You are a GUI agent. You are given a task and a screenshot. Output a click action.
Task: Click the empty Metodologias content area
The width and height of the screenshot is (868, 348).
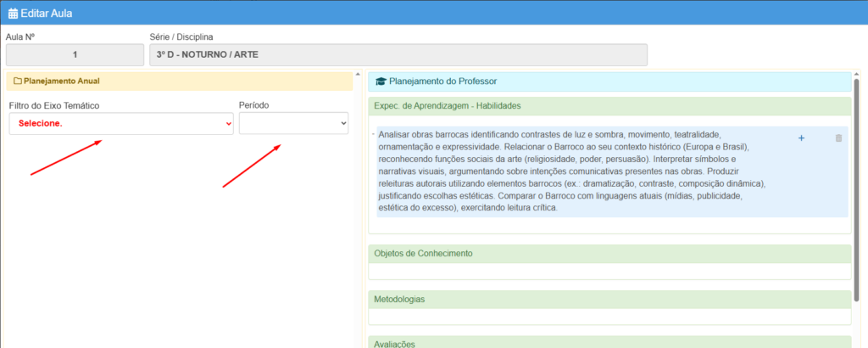click(x=609, y=317)
